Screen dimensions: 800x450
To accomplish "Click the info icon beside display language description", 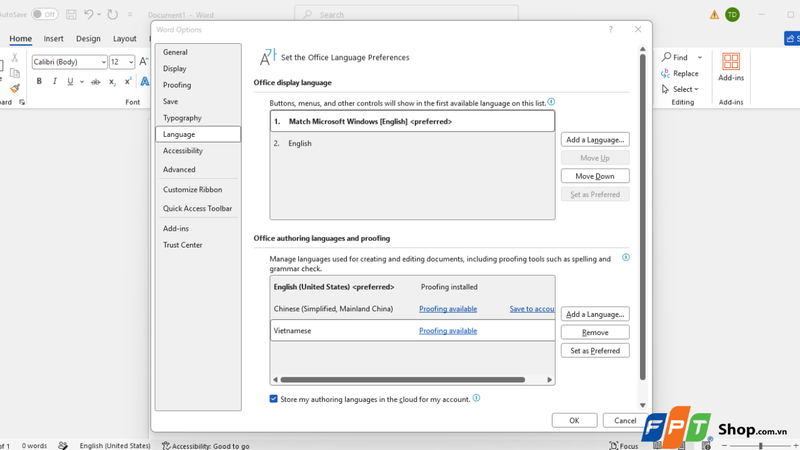I will (x=551, y=102).
